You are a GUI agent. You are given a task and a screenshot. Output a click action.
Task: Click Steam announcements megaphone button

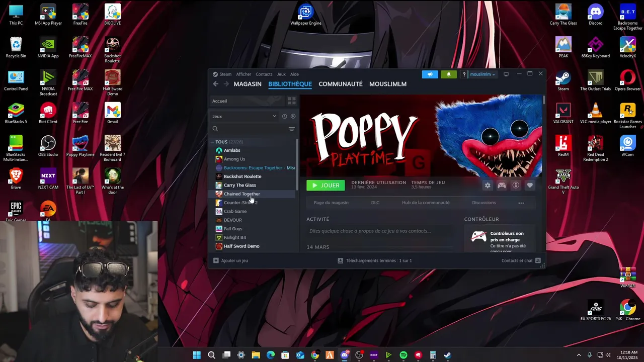[430, 74]
